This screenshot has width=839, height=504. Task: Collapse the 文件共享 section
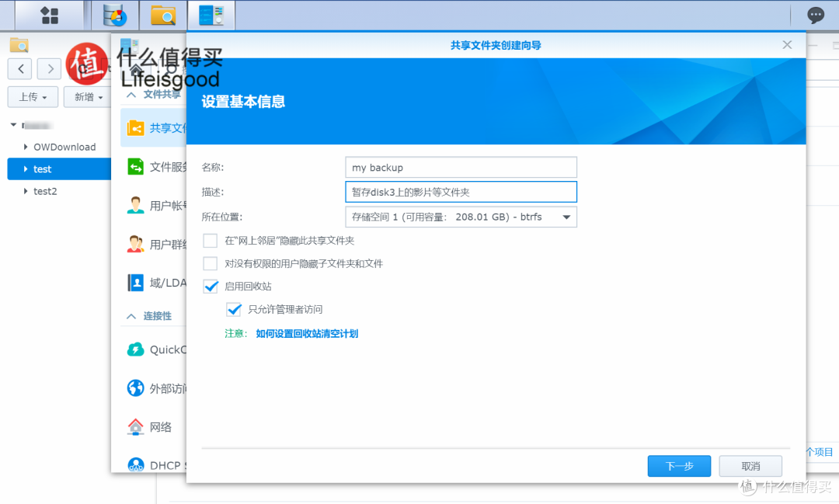(131, 95)
